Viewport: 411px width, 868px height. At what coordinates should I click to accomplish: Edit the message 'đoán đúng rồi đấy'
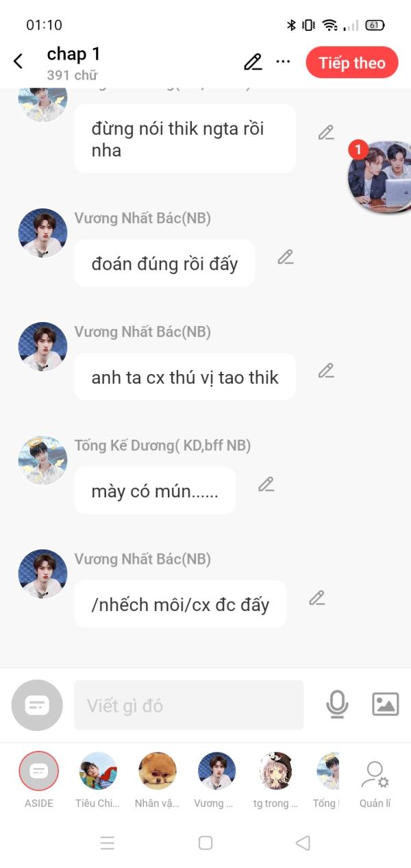286,258
